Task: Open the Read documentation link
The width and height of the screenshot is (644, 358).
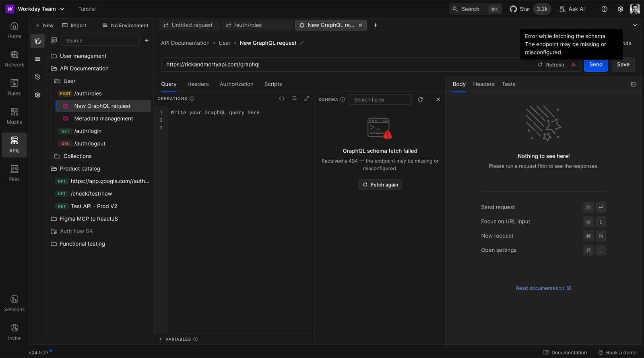Action: click(x=543, y=288)
